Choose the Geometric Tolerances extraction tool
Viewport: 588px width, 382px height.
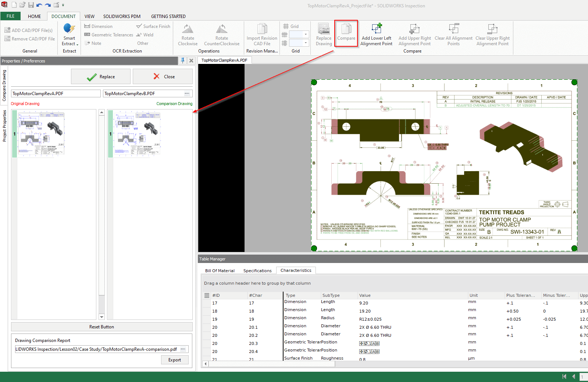click(109, 35)
